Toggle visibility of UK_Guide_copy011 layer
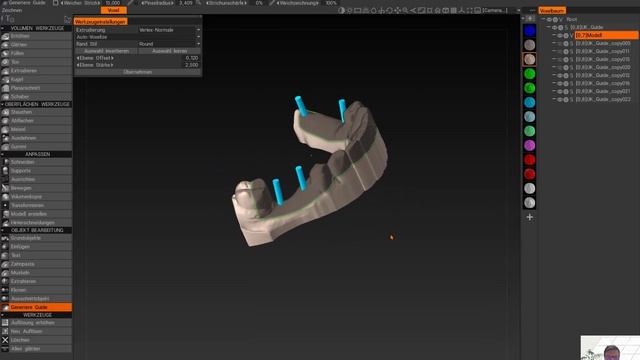The width and height of the screenshot is (640, 360). click(x=560, y=51)
